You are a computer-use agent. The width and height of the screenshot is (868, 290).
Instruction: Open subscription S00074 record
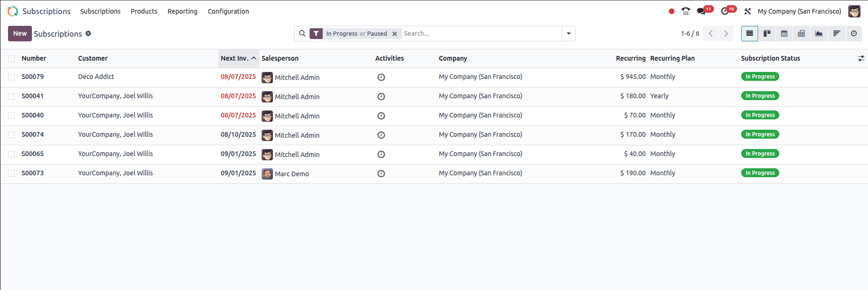point(33,134)
